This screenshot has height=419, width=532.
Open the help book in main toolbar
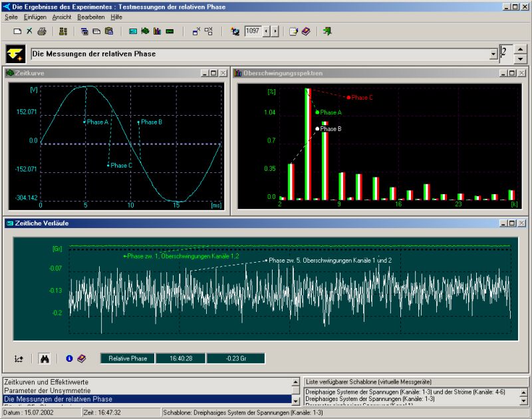coord(306,31)
